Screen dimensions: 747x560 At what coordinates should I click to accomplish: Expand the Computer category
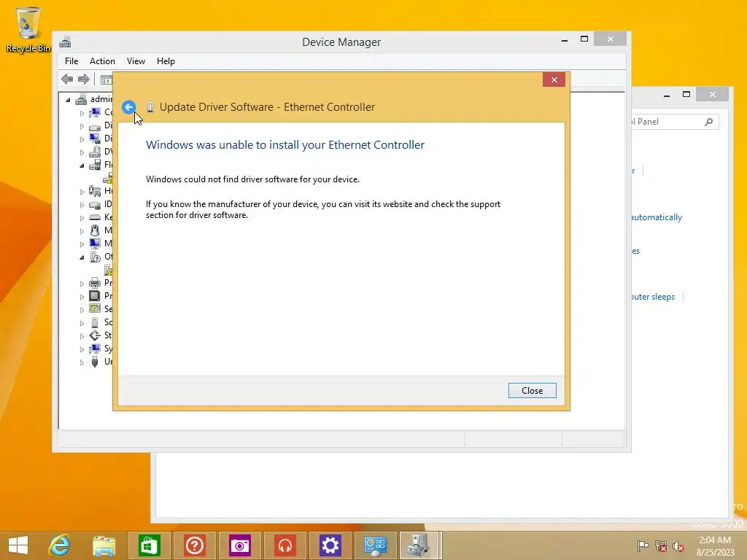82,113
